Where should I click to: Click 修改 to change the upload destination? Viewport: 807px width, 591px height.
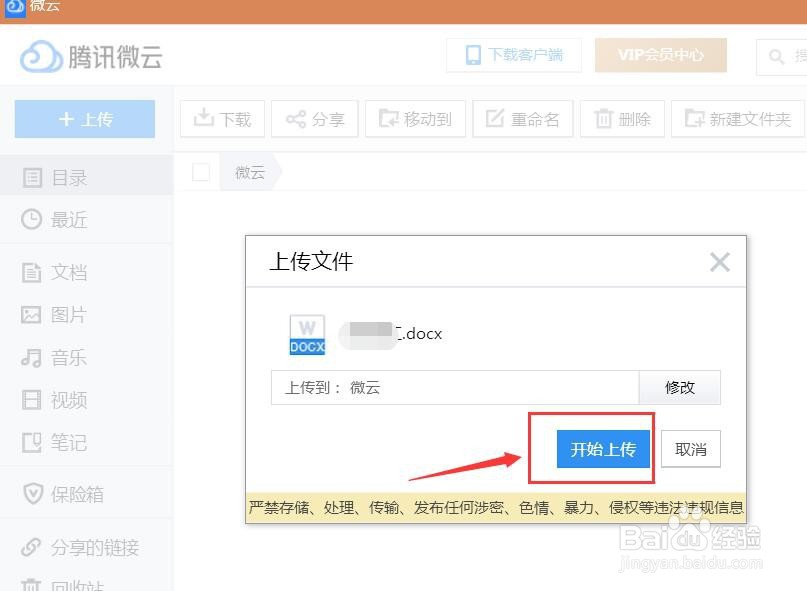(x=680, y=388)
